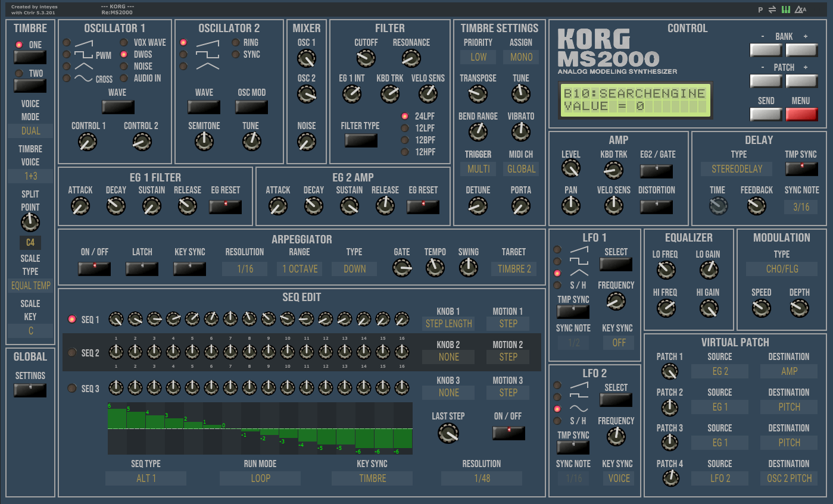Select the 12LPF filter type
The width and height of the screenshot is (833, 504).
405,128
